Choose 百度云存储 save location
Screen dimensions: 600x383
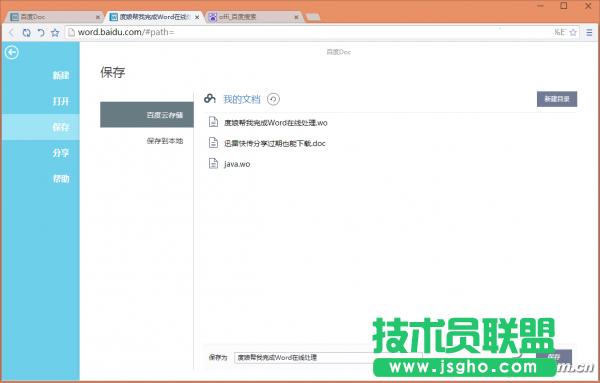147,115
